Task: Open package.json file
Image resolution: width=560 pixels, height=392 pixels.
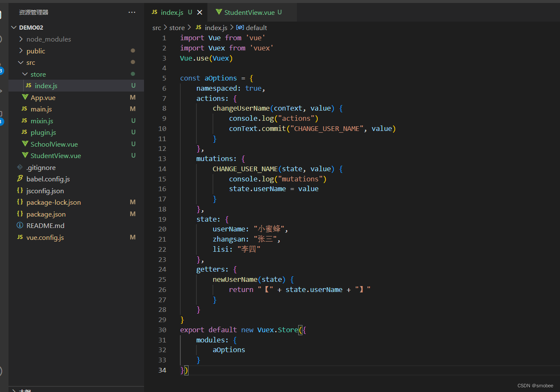Action: [x=76, y=214]
